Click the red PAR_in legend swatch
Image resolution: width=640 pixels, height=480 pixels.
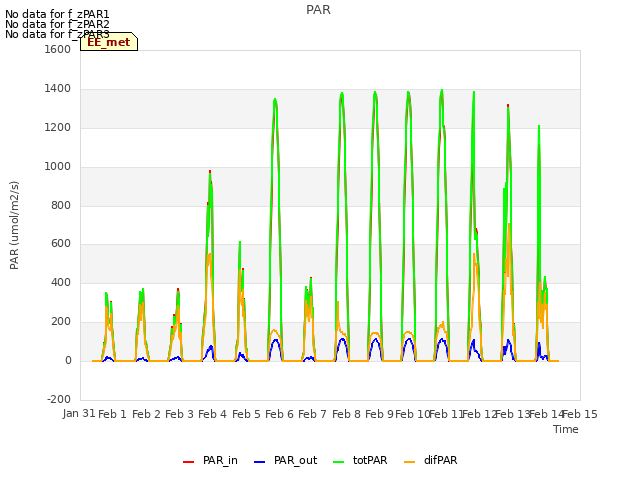[x=189, y=462]
